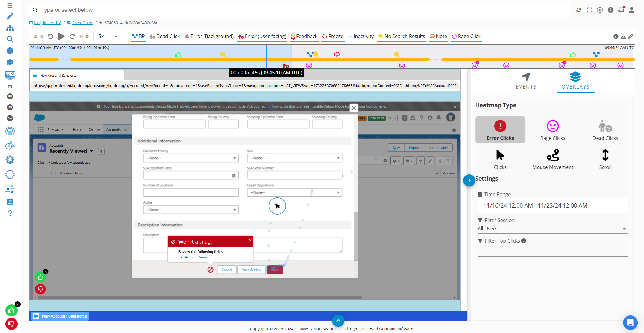This screenshot has height=333, width=644.
Task: Collapse side panel with blue chevron
Action: point(469,180)
